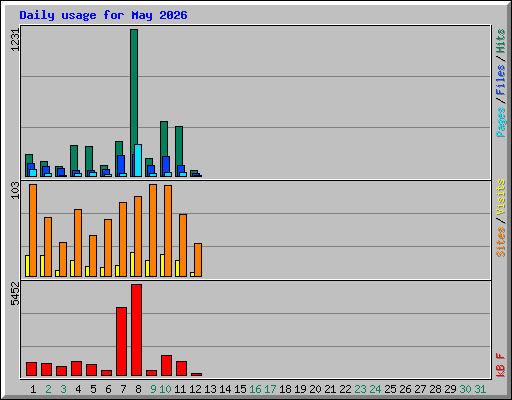Click the KB F legend label
Viewport: 512px width, 400px height.
[501, 365]
